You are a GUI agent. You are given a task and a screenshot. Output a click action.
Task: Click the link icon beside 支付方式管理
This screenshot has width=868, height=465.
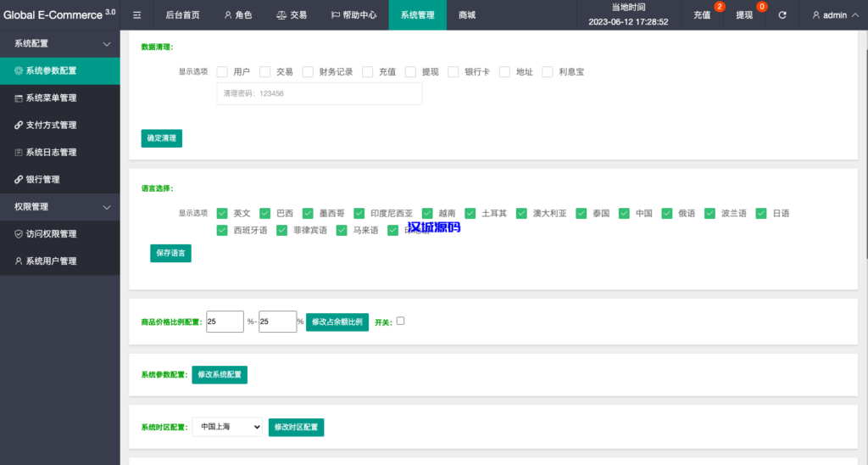point(19,126)
